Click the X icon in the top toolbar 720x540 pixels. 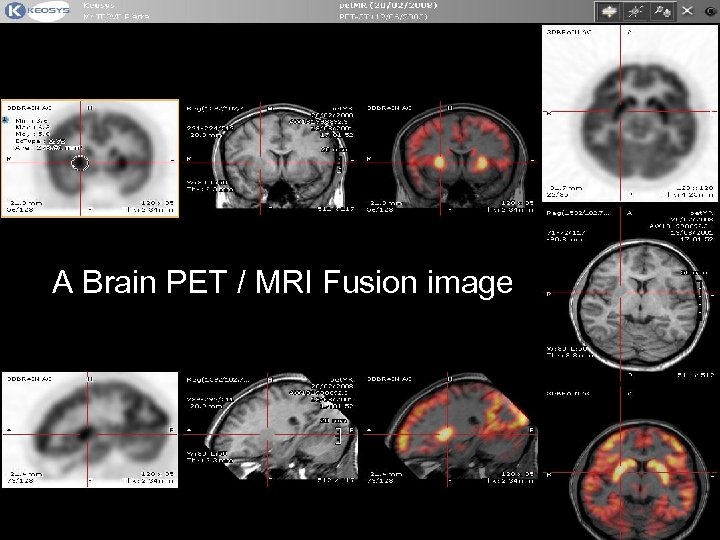point(687,11)
